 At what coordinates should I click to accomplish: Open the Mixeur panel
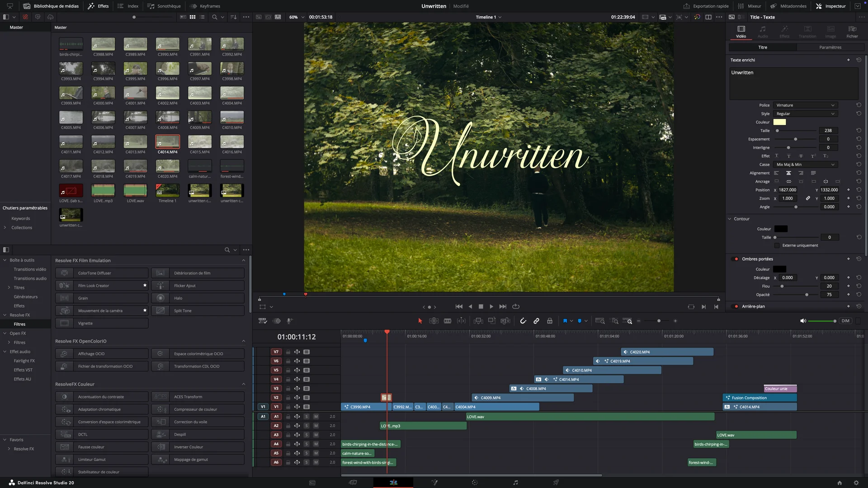pyautogui.click(x=750, y=6)
